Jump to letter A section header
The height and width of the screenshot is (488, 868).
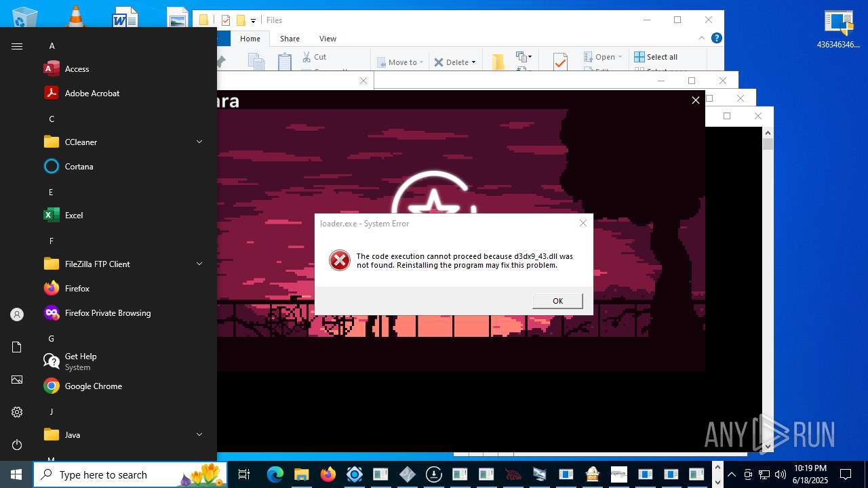(52, 46)
